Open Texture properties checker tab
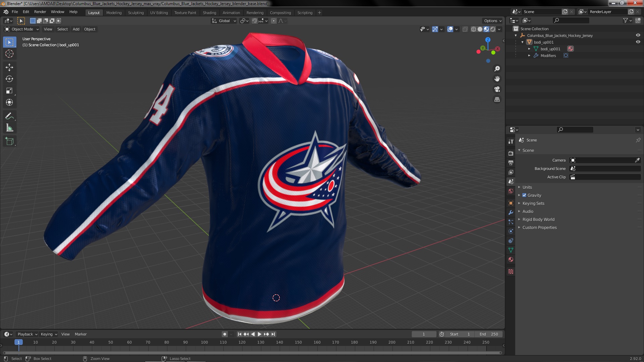 pos(511,271)
